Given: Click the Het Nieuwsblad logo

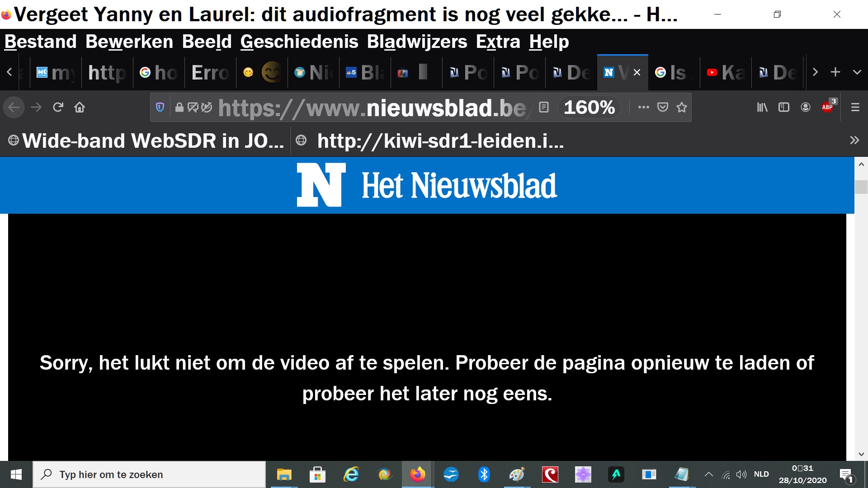Looking at the screenshot, I should pos(427,185).
